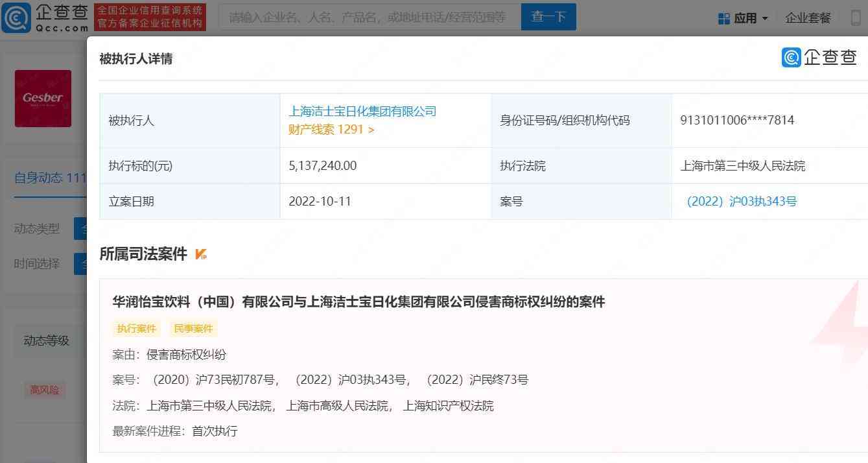This screenshot has height=463, width=868.
Task: Click the 应用 grid icon
Action: [x=724, y=19]
